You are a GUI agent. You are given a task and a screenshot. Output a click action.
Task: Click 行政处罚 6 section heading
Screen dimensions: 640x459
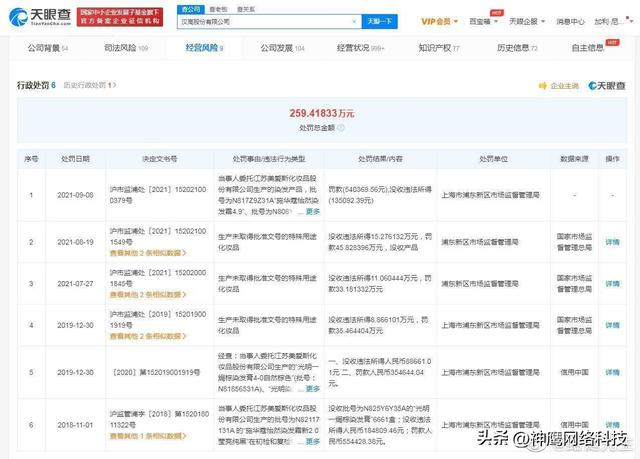(36, 85)
